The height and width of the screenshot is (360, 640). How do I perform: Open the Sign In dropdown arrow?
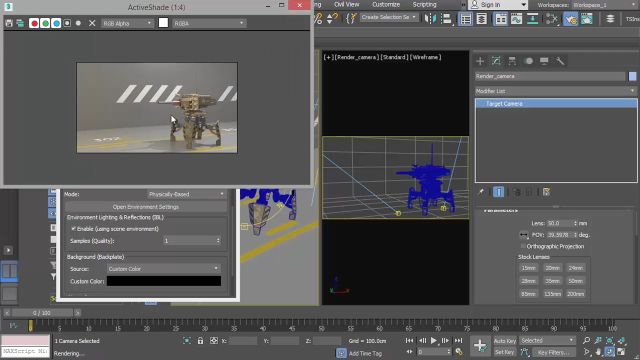(x=523, y=4)
